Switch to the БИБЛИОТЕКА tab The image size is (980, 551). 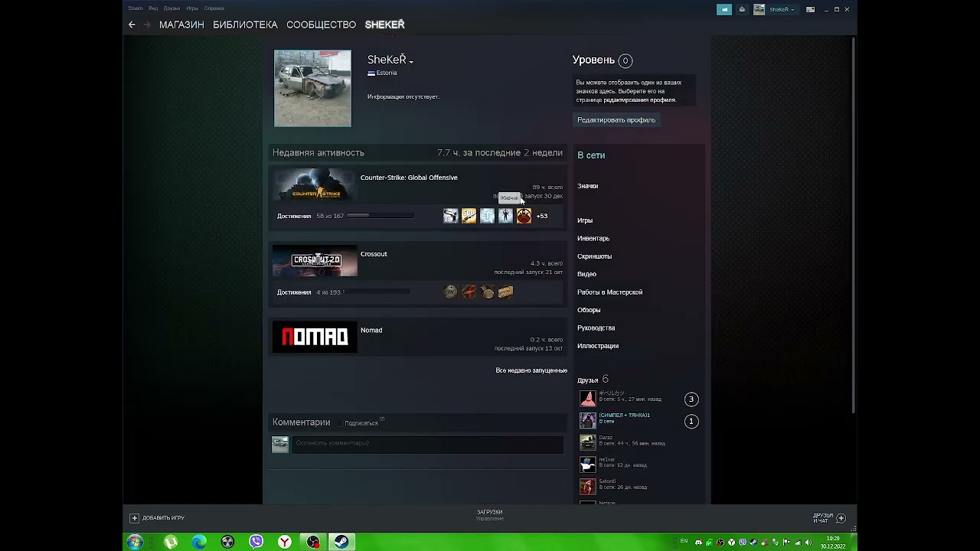coord(245,24)
